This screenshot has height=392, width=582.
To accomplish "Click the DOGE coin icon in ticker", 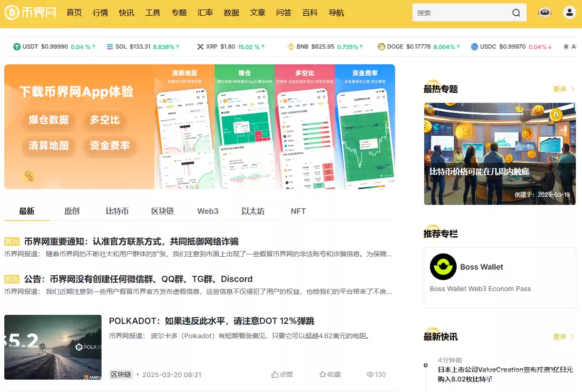I will point(381,47).
